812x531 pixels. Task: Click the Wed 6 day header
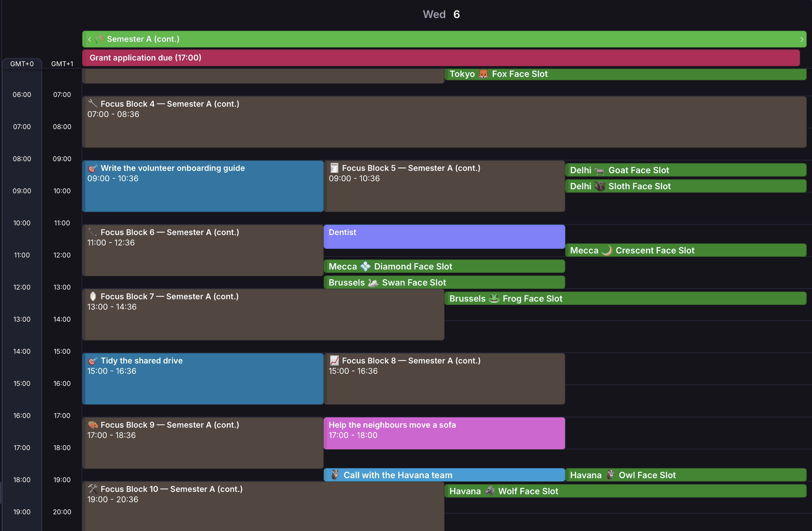[x=442, y=14]
